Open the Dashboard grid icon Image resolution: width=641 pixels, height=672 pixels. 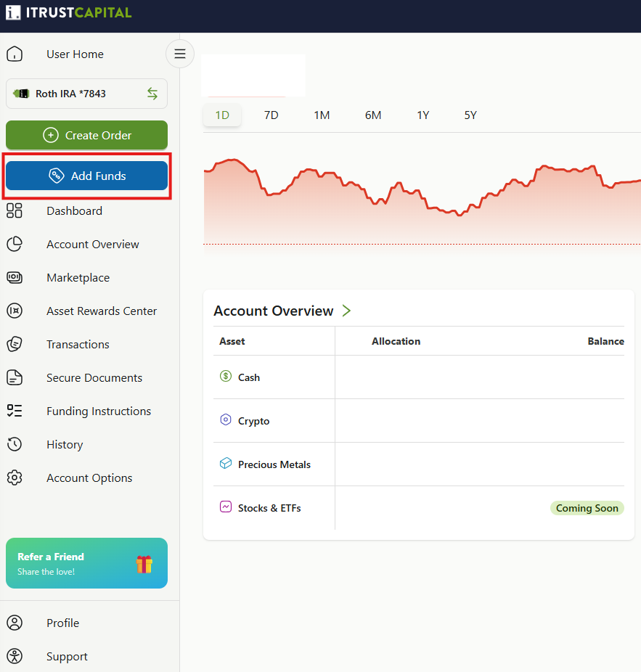tap(15, 210)
